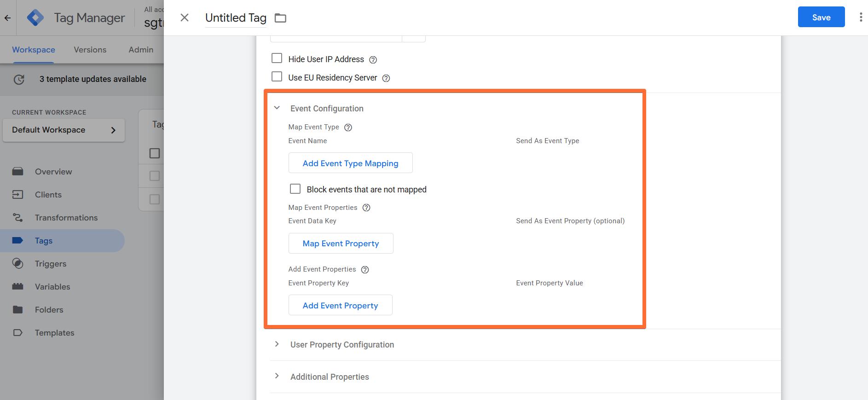This screenshot has height=400, width=868.
Task: Close the tag editor with X
Action: click(185, 17)
